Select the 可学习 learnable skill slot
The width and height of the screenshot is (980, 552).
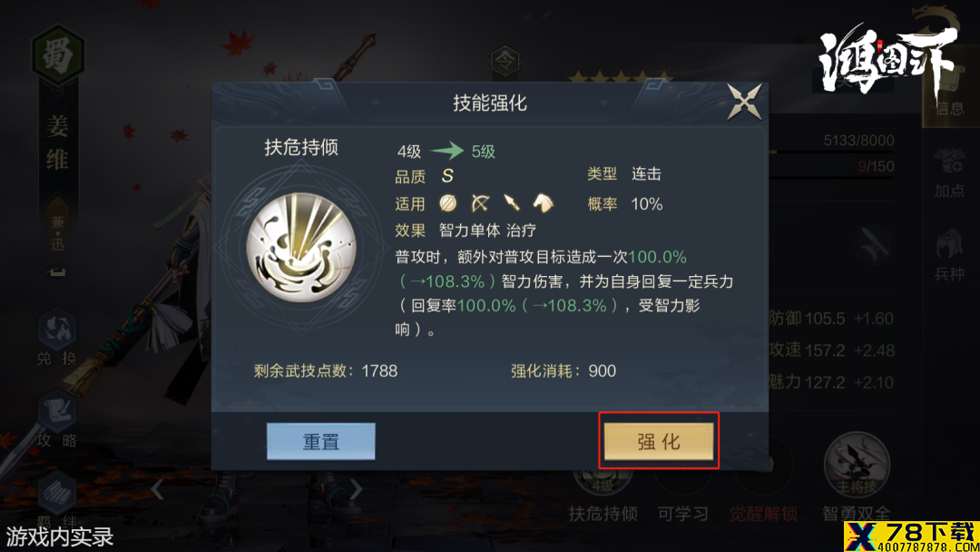click(683, 494)
